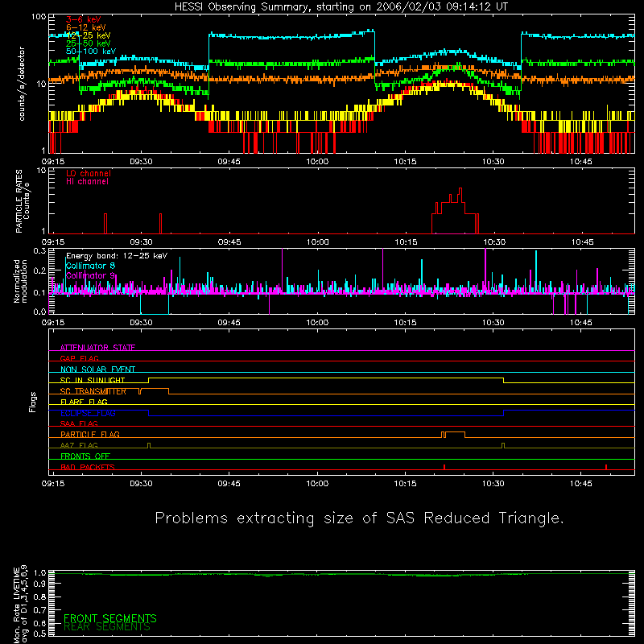Click the ATTENUATOR STATE flag label
644x644 pixels.
[x=97, y=348]
